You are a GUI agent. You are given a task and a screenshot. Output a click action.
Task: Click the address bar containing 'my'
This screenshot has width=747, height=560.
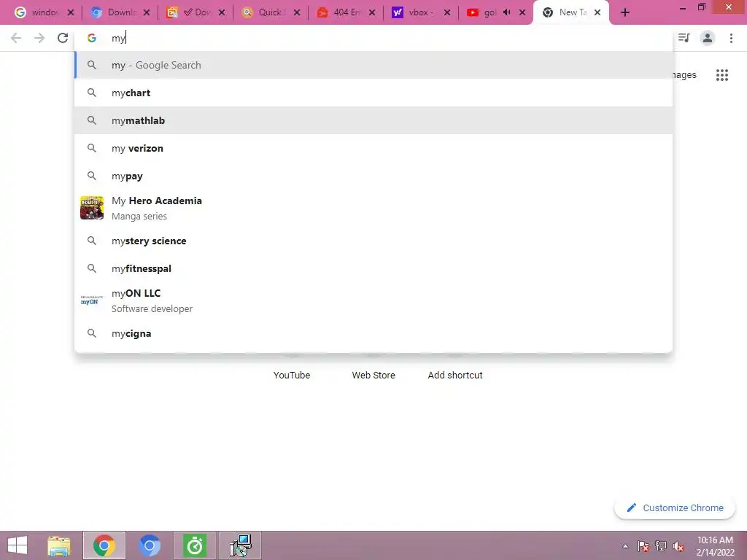[373, 38]
